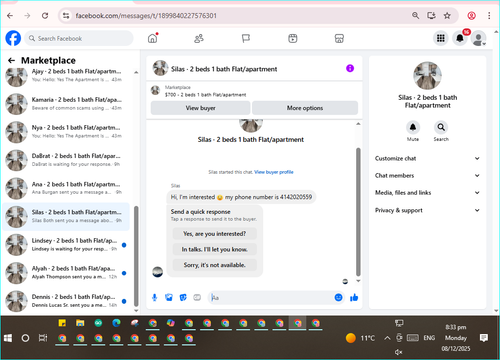
Task: Open Ana conversation in list
Action: tap(66, 188)
